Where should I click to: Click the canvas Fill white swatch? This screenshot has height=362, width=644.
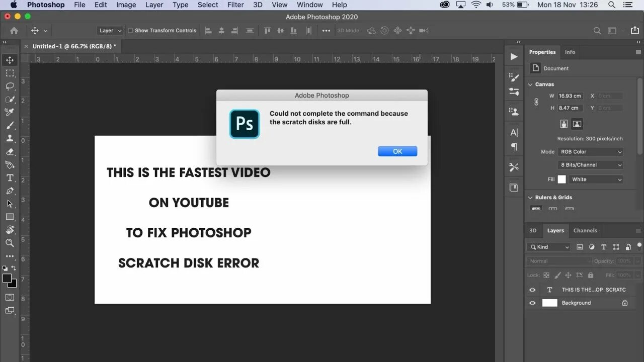[x=561, y=179]
